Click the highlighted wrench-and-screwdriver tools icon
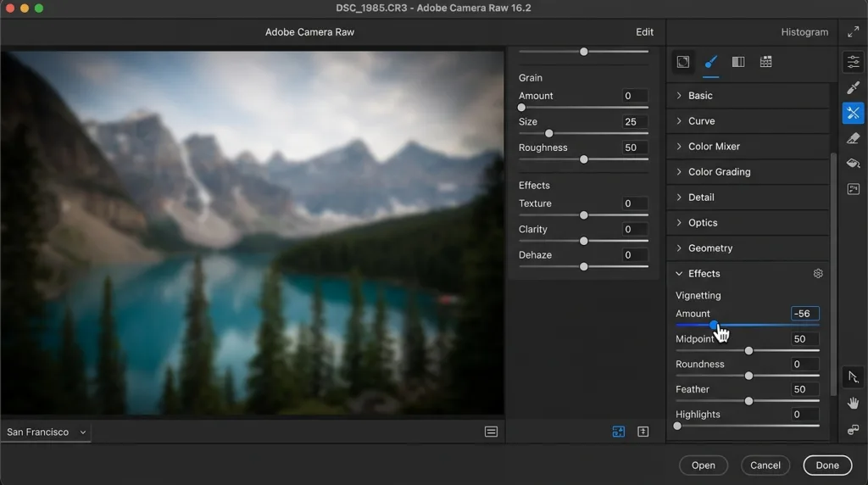This screenshot has width=868, height=485. pyautogui.click(x=853, y=113)
